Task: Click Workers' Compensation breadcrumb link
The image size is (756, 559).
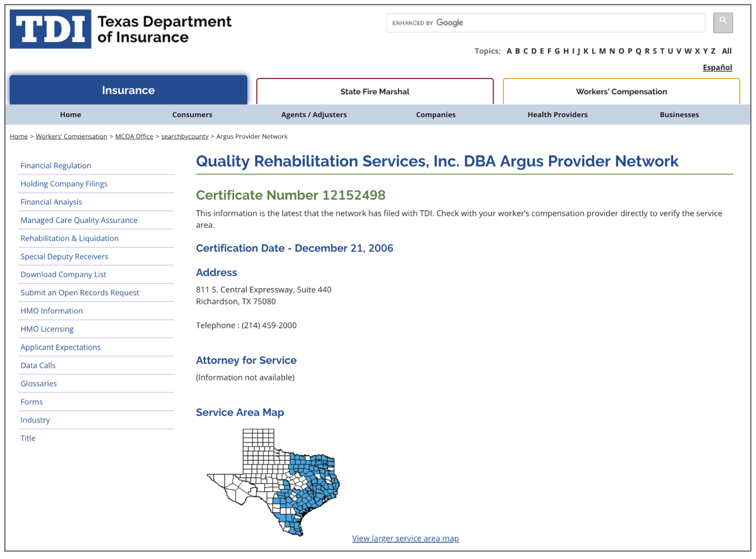Action: [x=71, y=136]
